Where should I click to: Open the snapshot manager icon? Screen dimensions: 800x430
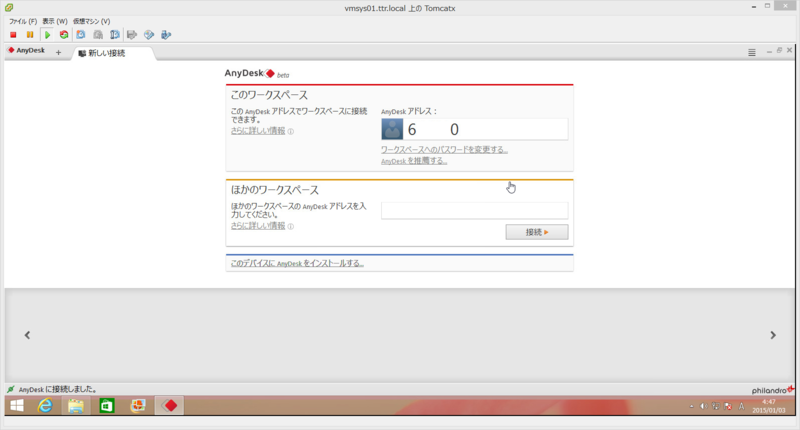pyautogui.click(x=115, y=35)
